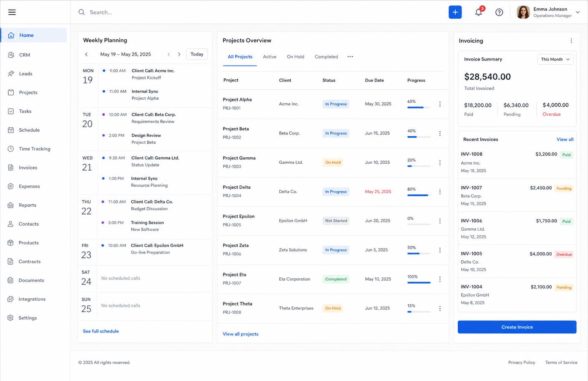The width and height of the screenshot is (588, 381).
Task: Switch to the Active projects tab
Action: tap(269, 57)
